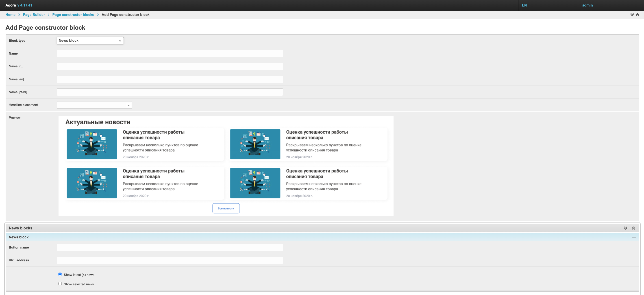Click the Name [en] text field
This screenshot has width=644, height=295.
pyautogui.click(x=170, y=79)
